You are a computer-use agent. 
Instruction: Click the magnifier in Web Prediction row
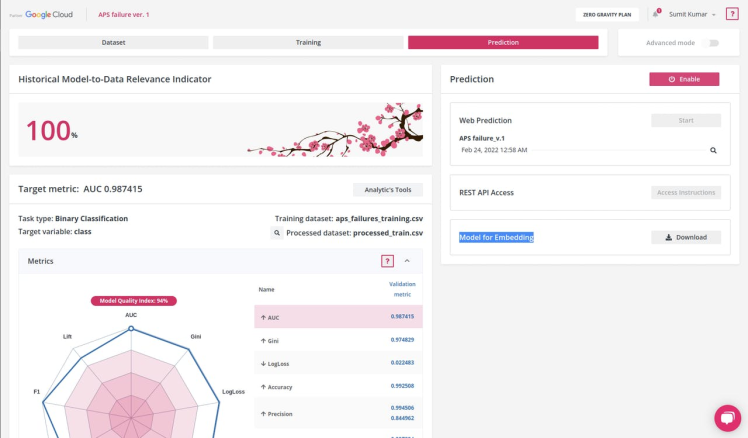(x=713, y=150)
